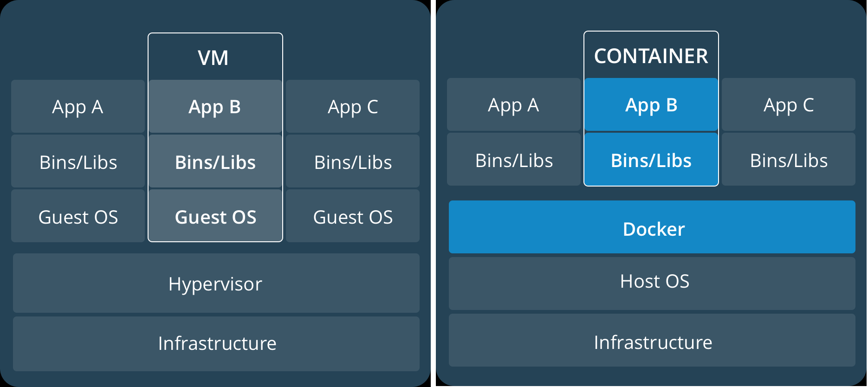Image resolution: width=868 pixels, height=387 pixels.
Task: Click Infrastructure block below Host OS
Action: 652,341
